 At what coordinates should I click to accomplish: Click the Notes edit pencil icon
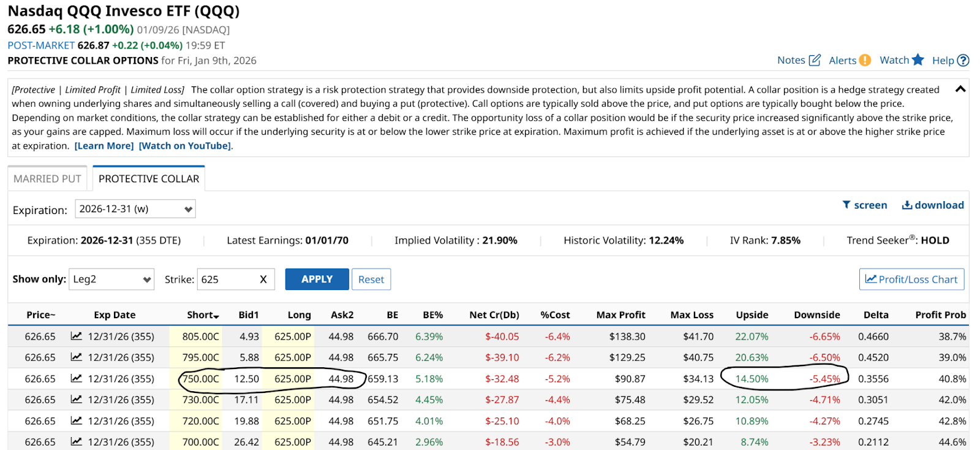[815, 60]
